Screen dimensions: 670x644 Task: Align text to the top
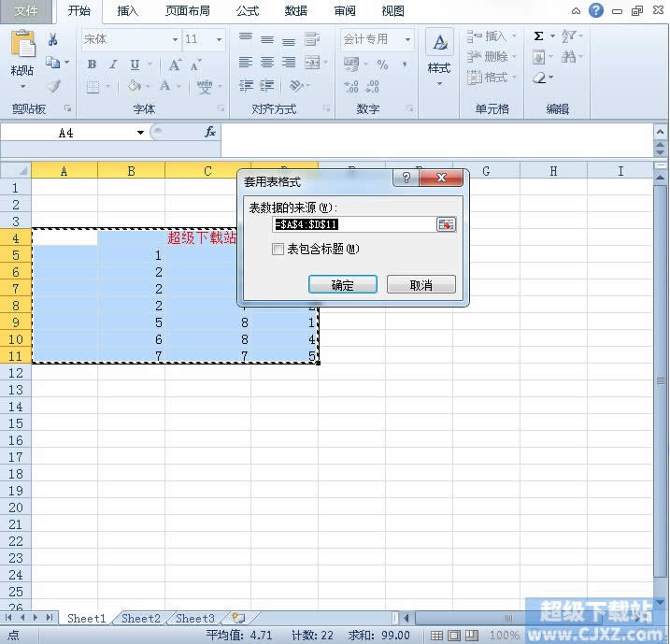click(x=245, y=38)
